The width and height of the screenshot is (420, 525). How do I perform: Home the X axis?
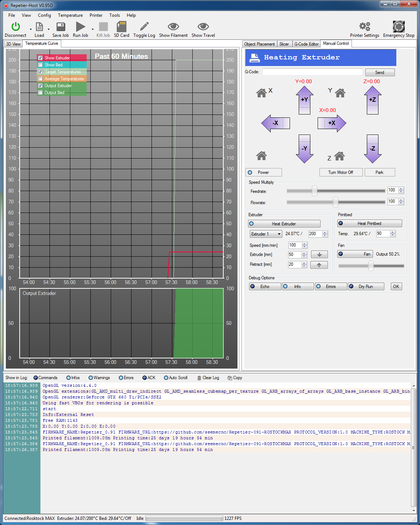[262, 93]
